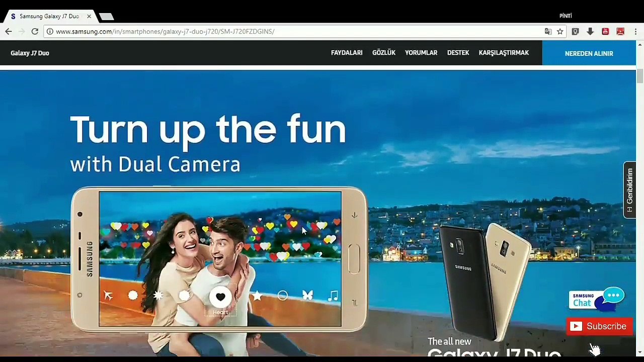Close the Samsung Galaxy J7 Duo tab

coord(89,16)
